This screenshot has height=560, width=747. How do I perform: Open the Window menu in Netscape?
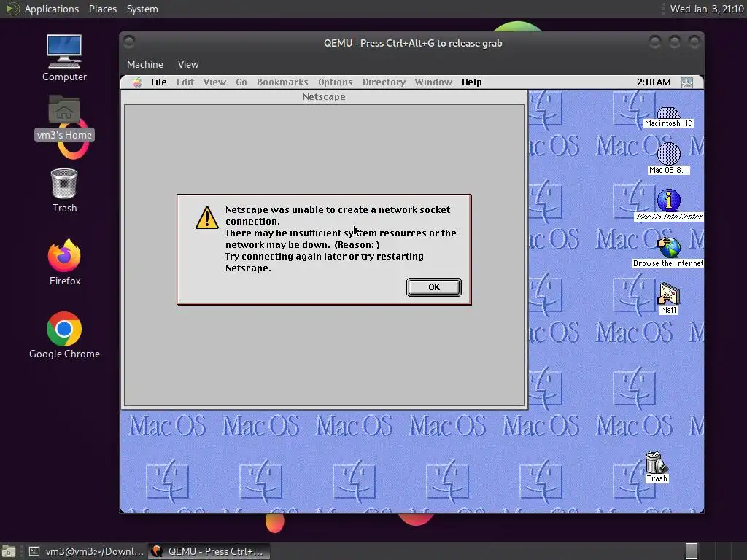pyautogui.click(x=433, y=82)
